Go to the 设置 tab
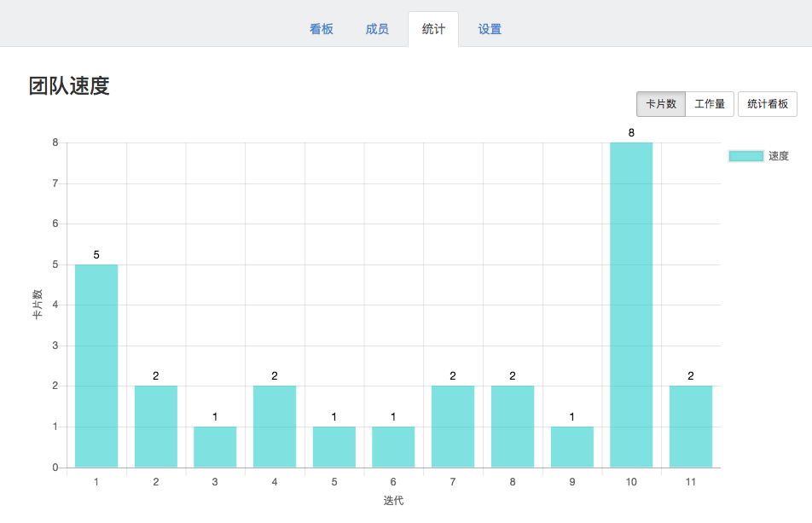Screen dimensions: 812x523 (x=490, y=29)
